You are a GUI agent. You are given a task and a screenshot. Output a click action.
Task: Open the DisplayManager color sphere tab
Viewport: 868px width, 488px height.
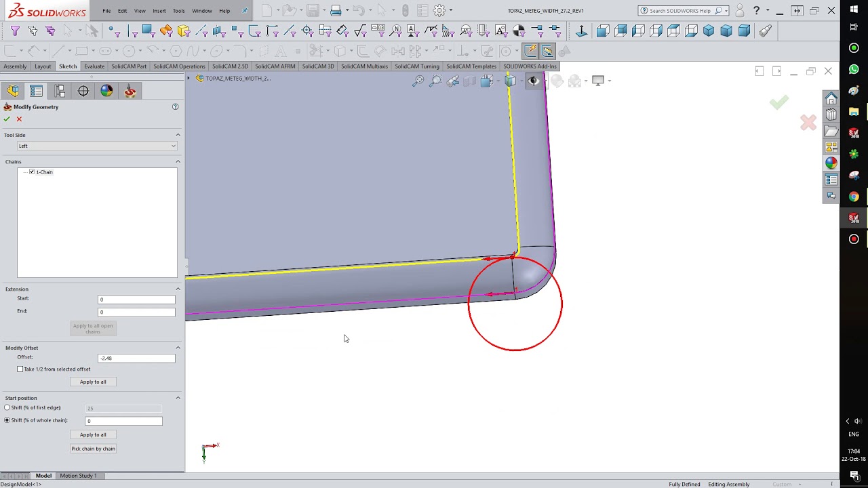[106, 91]
